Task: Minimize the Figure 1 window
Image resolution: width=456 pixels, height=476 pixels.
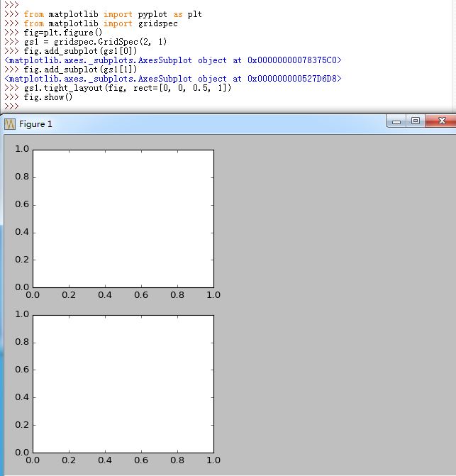Action: pos(396,121)
